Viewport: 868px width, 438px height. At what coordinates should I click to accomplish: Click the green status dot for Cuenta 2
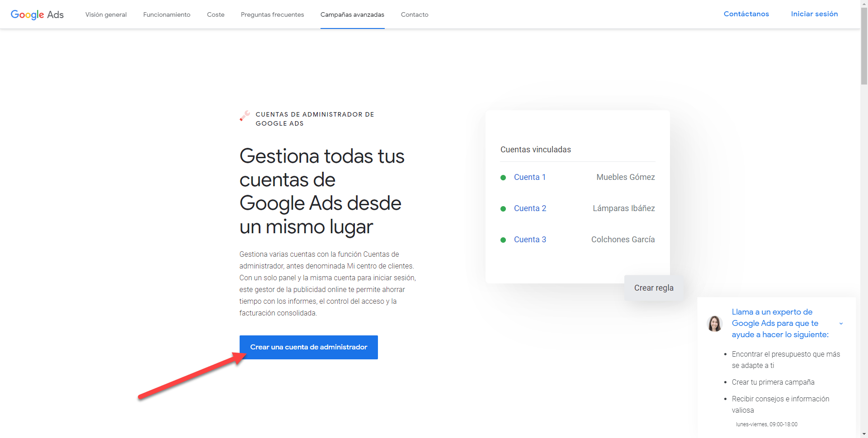tap(503, 209)
